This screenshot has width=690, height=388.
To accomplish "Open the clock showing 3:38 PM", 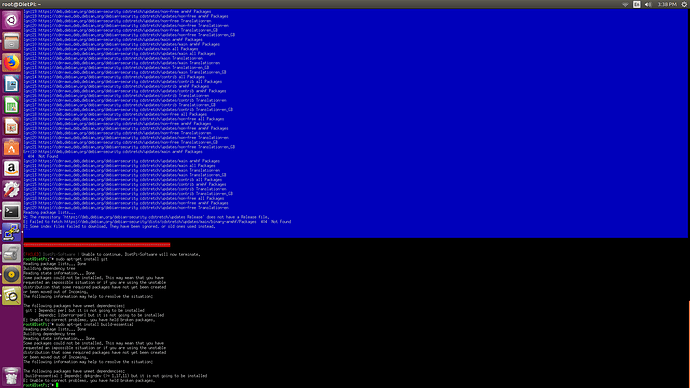I will [667, 4].
